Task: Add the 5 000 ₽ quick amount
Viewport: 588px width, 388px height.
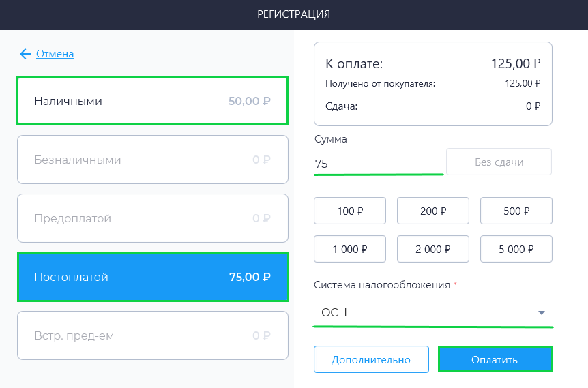Action: point(516,250)
